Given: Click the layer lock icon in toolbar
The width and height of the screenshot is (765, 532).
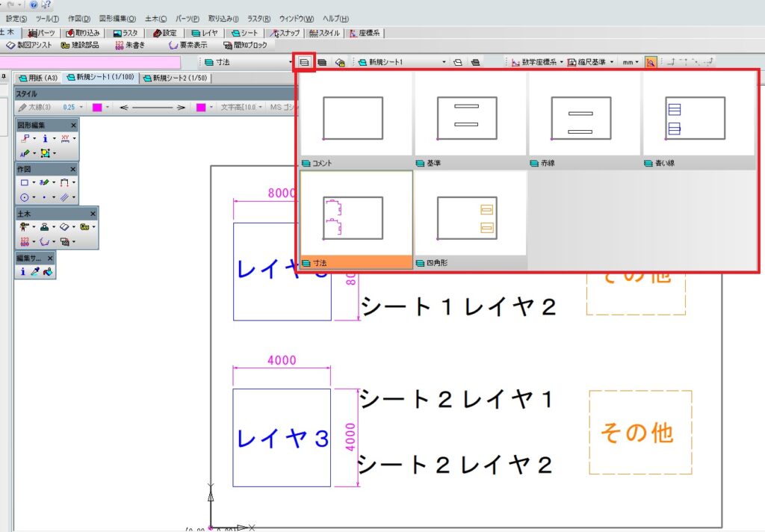Looking at the screenshot, I should pos(340,63).
